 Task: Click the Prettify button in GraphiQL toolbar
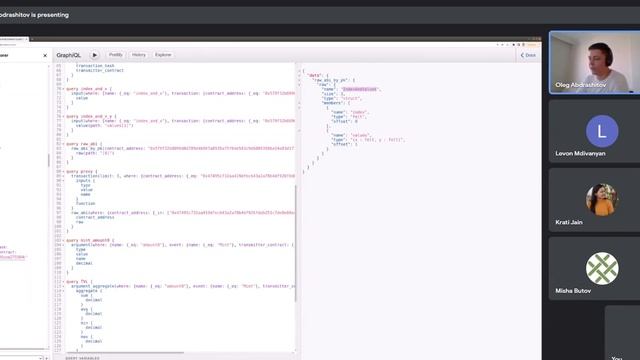click(x=116, y=55)
